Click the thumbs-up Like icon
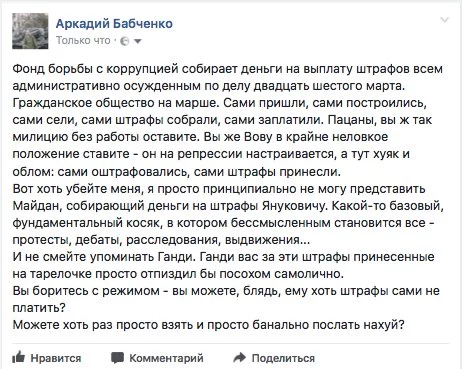Screen dimensions: 462x369 coord(18,357)
